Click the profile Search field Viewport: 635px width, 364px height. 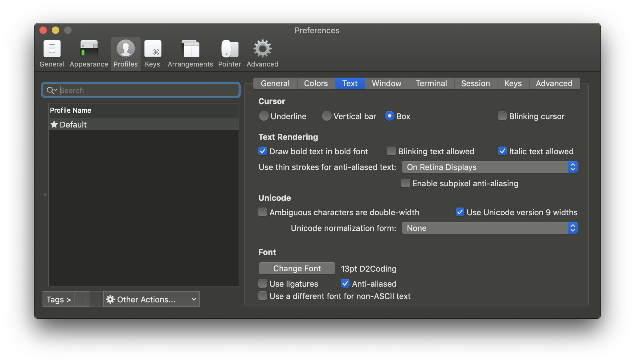coord(148,90)
